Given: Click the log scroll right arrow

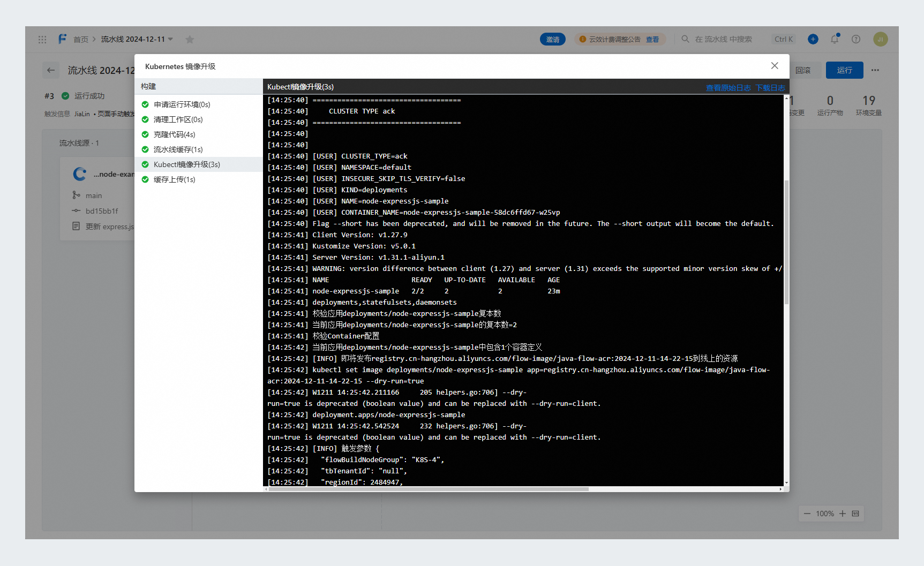Looking at the screenshot, I should click(780, 489).
